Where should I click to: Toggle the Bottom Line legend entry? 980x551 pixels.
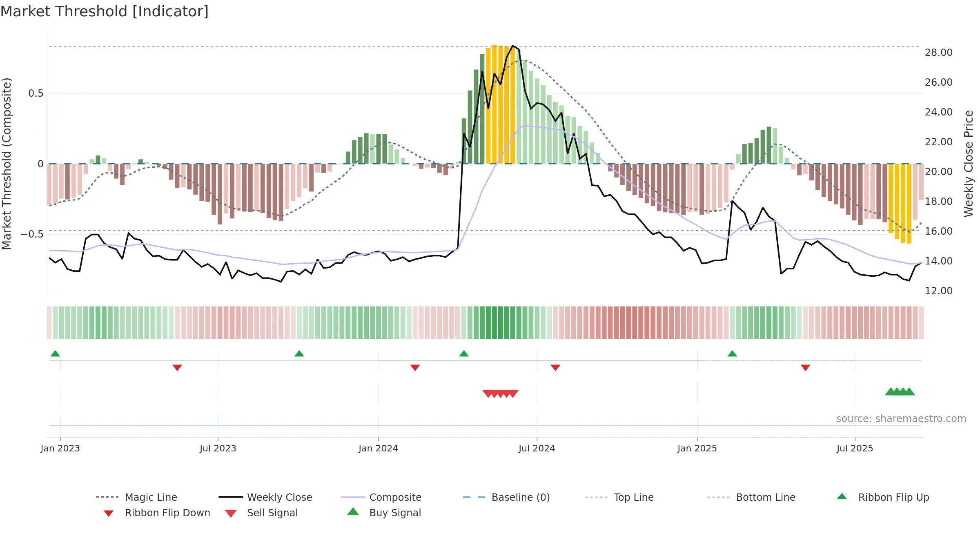pyautogui.click(x=751, y=497)
